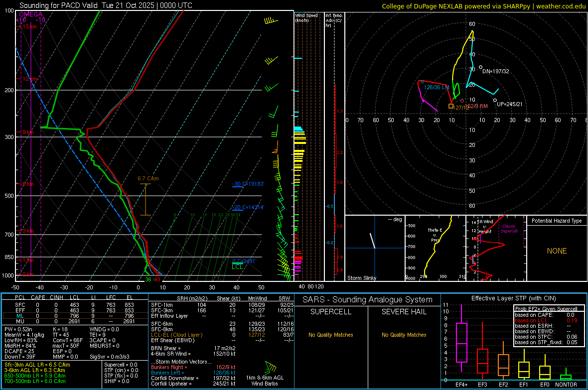Select No Quality Matches under SUPERCELL
This screenshot has height=390, width=588.
331,335
